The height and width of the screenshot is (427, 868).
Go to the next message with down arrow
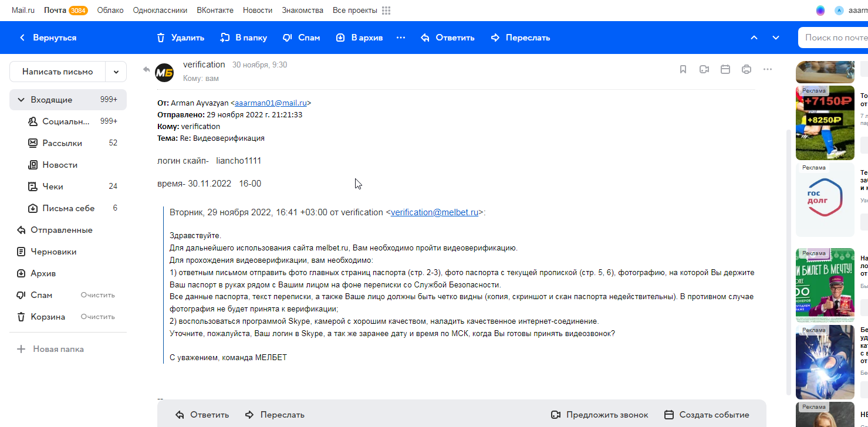pyautogui.click(x=776, y=38)
